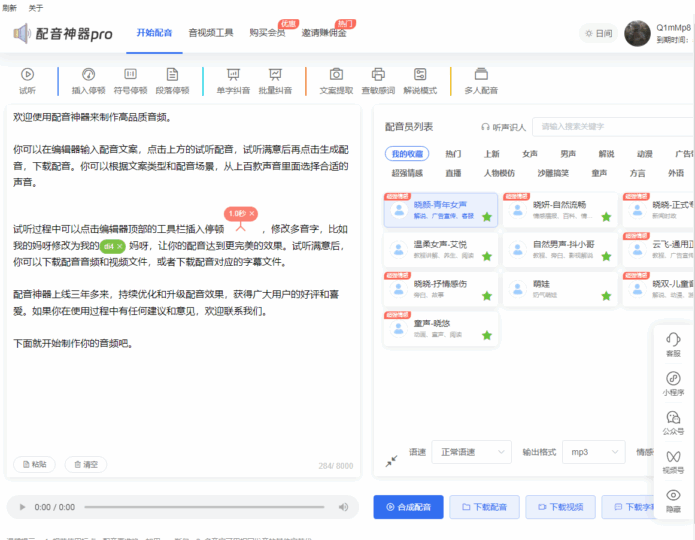Open the 批量纠音 tool

pos(275,81)
